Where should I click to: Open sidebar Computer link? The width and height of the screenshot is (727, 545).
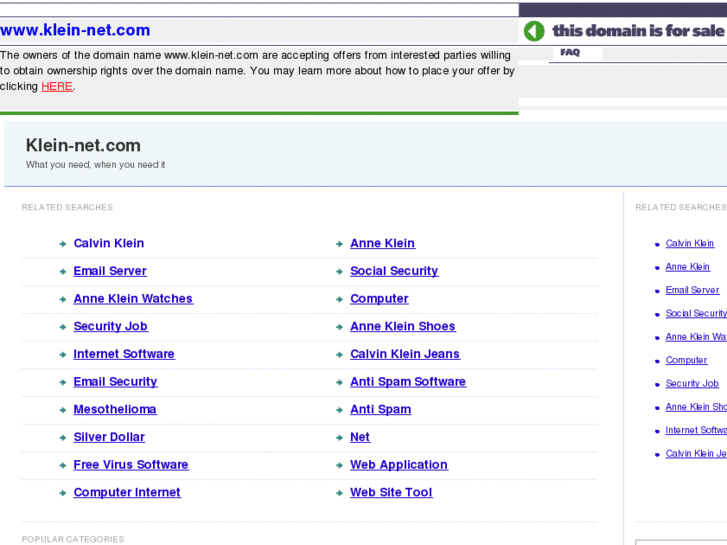[686, 360]
